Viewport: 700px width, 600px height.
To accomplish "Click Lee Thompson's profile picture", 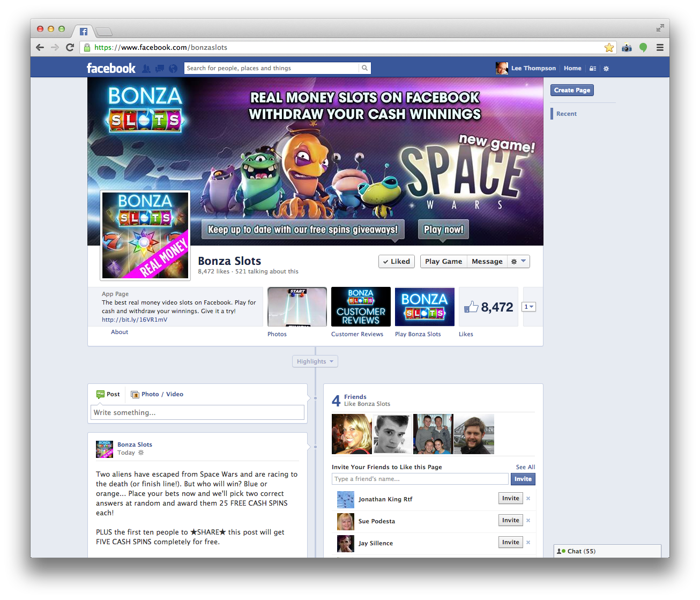I will pyautogui.click(x=502, y=68).
